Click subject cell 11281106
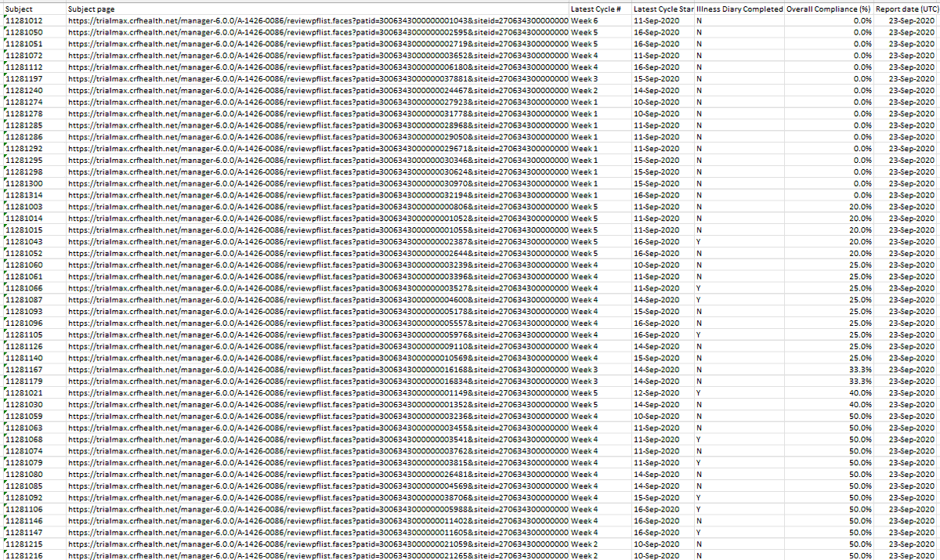Screen dimensions: 940x560 23,509
